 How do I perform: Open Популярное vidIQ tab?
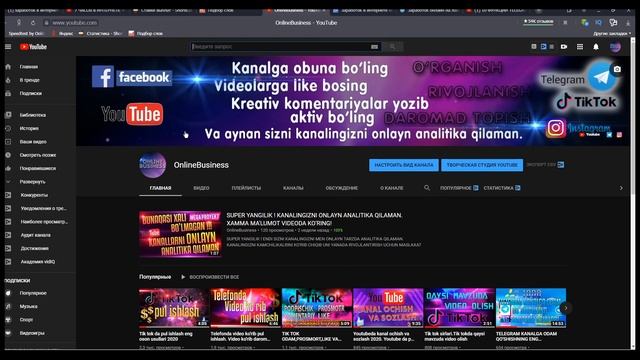[459, 188]
